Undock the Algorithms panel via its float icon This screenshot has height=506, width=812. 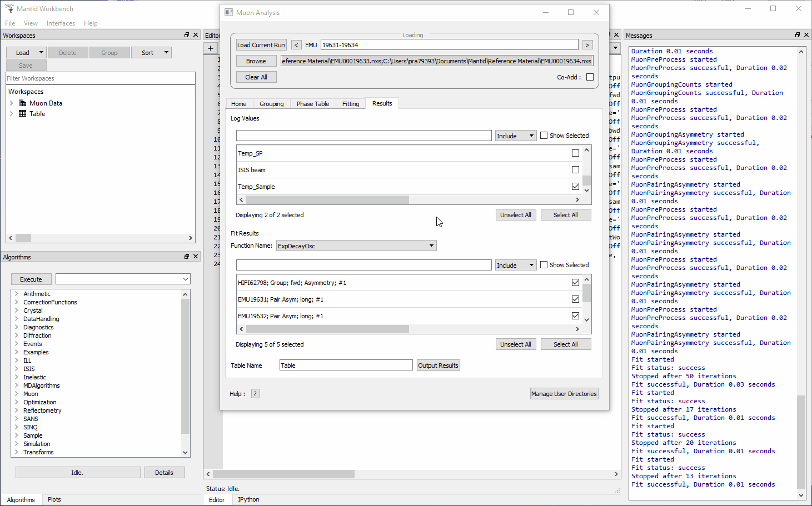[186, 256]
